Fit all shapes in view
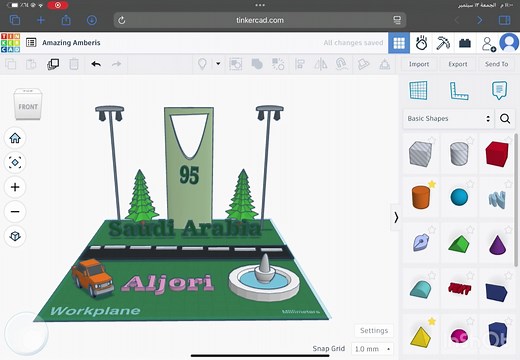Viewport: 520px width, 360px height. [x=15, y=163]
